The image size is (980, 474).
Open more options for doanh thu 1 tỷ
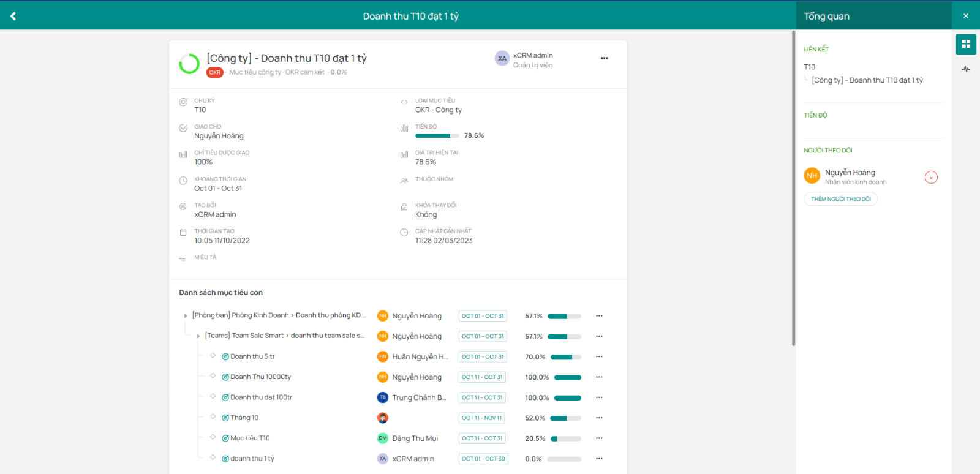(x=599, y=459)
